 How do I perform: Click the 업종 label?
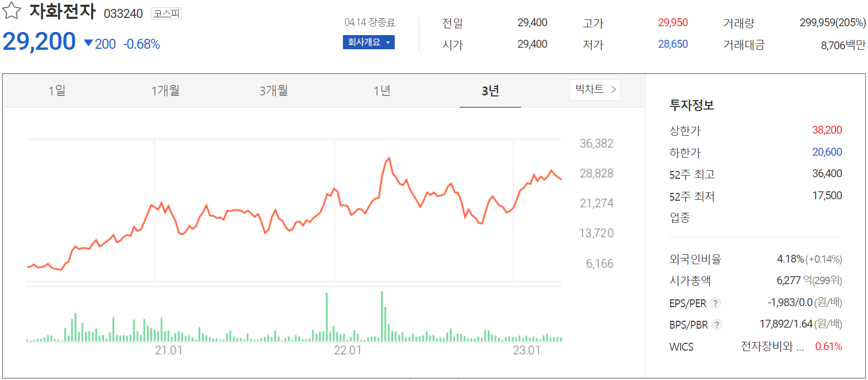680,218
